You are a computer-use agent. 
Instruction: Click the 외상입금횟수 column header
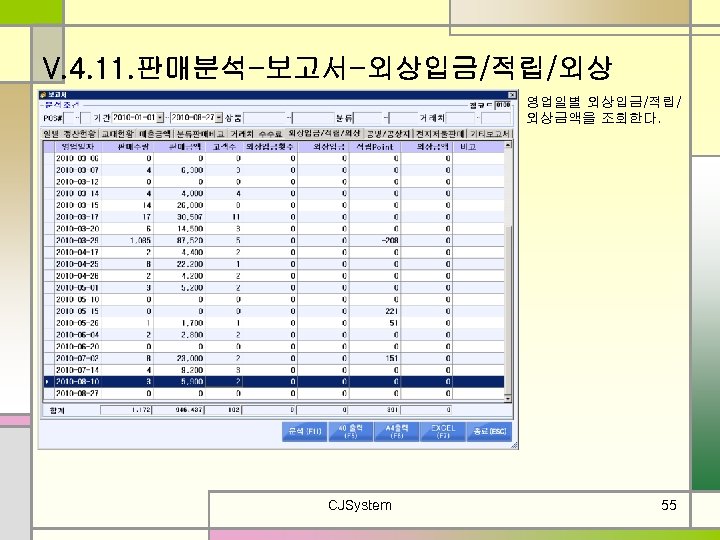[x=270, y=147]
